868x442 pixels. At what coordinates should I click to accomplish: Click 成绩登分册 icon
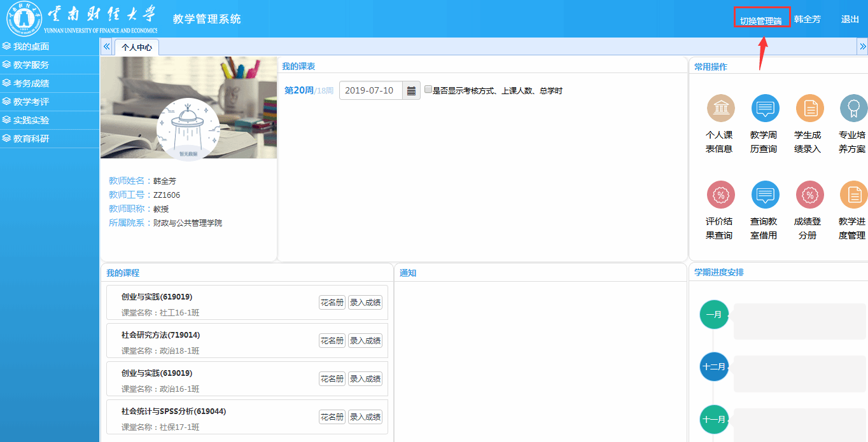(809, 195)
